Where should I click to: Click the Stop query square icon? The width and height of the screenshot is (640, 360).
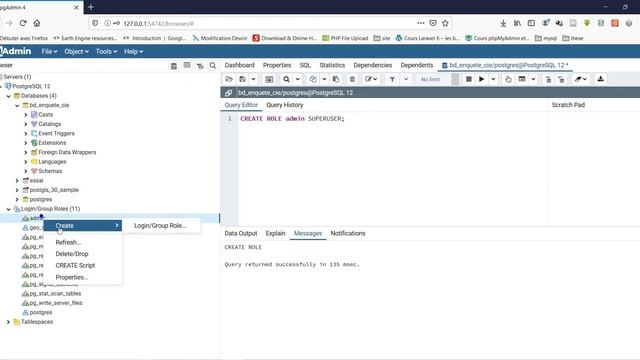(x=469, y=79)
